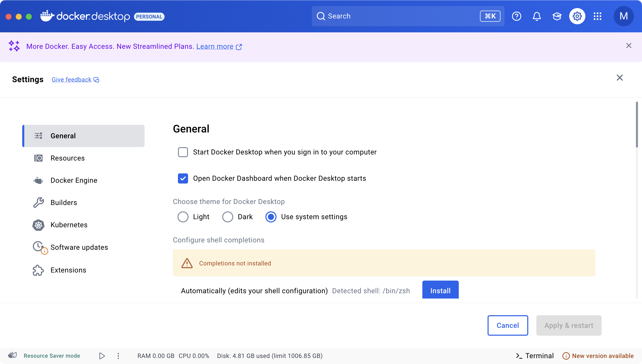This screenshot has width=642, height=364.
Task: Choose the Light theme option
Action: tap(183, 217)
